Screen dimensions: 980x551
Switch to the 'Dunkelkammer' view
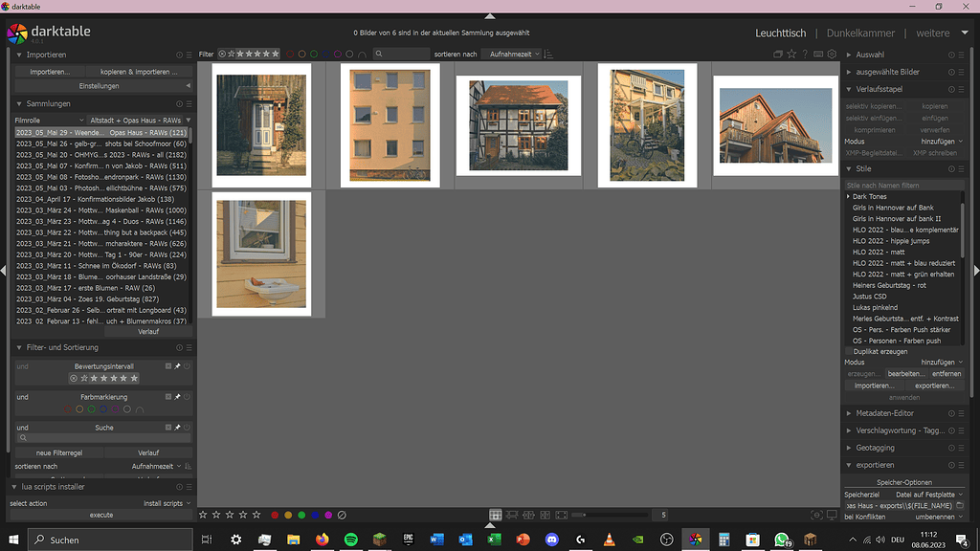click(x=858, y=32)
